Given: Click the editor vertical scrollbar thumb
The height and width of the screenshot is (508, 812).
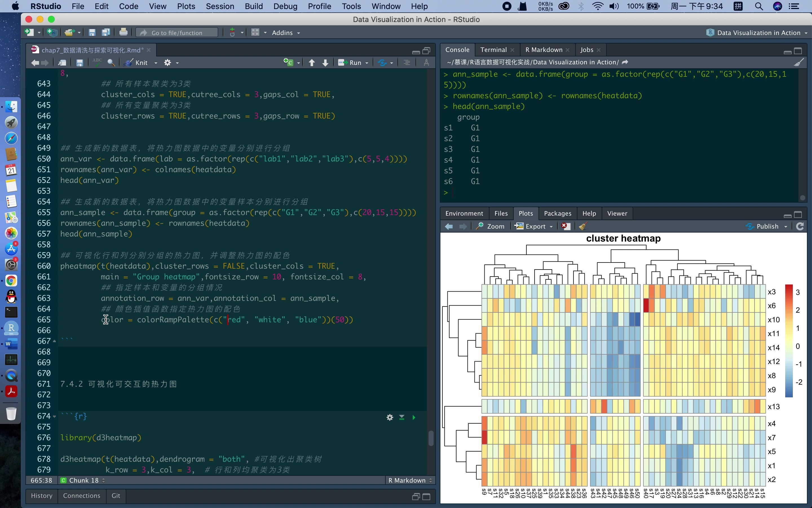Looking at the screenshot, I should (x=431, y=438).
